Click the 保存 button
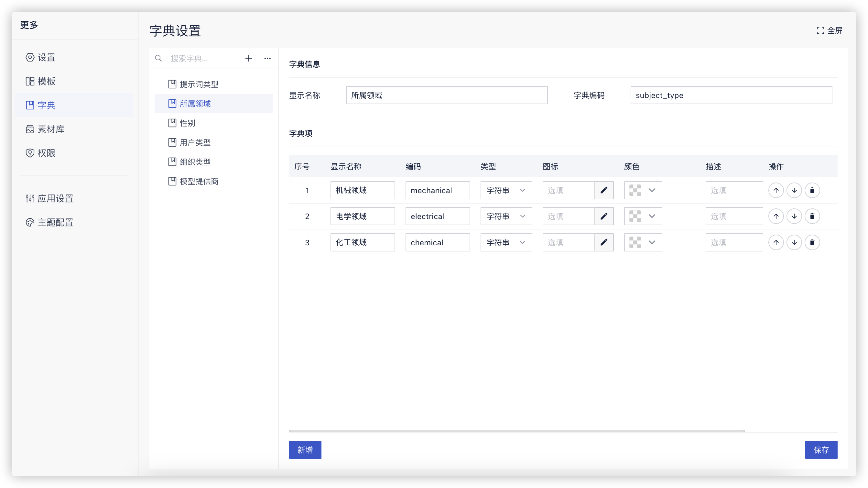This screenshot has height=488, width=868. (821, 450)
